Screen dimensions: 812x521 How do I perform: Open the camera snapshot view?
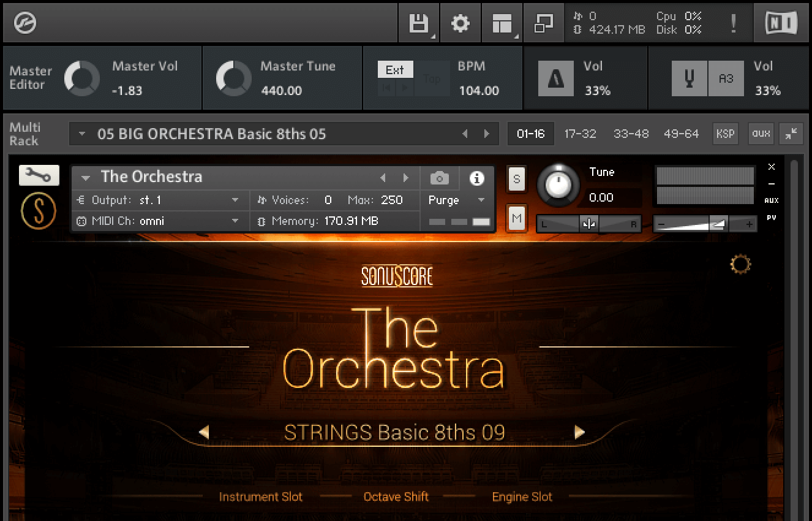point(439,178)
